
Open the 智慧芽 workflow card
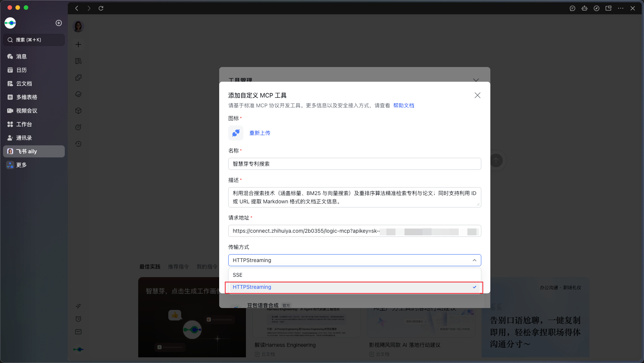[192, 317]
